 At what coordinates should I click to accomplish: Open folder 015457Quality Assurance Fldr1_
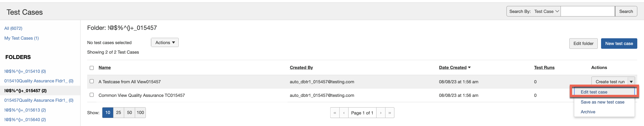click(x=39, y=100)
